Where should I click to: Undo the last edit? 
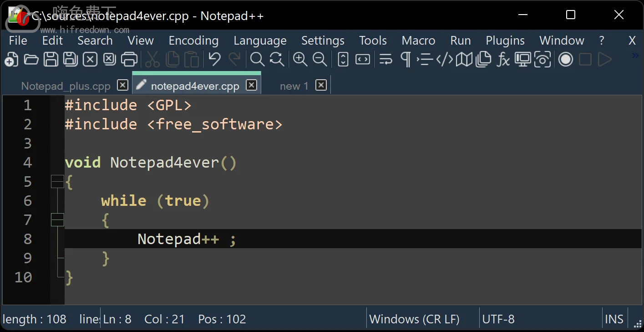(x=214, y=59)
